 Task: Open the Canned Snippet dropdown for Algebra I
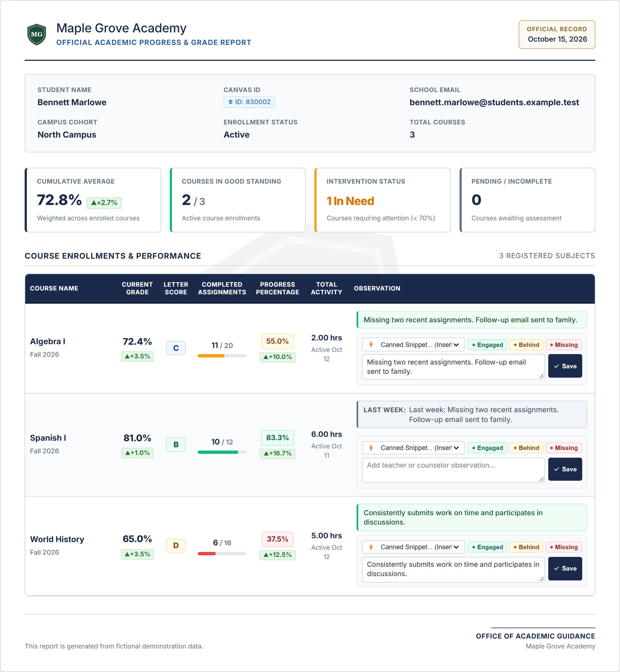point(413,344)
